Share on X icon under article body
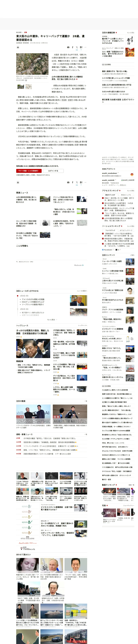 coord(77,182)
